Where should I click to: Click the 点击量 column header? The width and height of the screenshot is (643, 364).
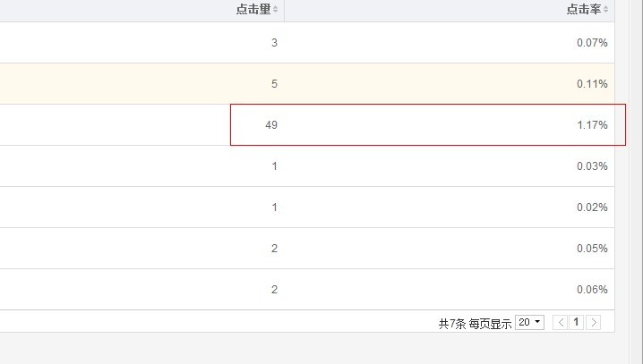point(253,9)
